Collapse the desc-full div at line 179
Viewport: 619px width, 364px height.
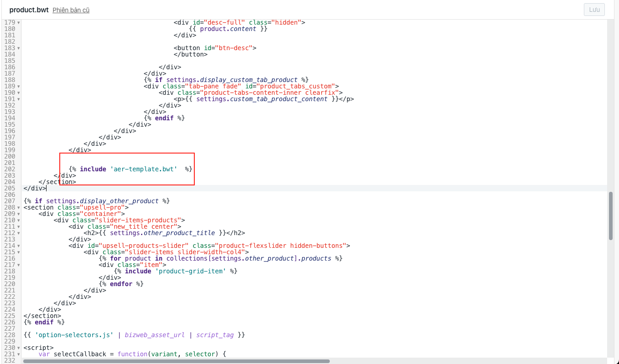[19, 22]
